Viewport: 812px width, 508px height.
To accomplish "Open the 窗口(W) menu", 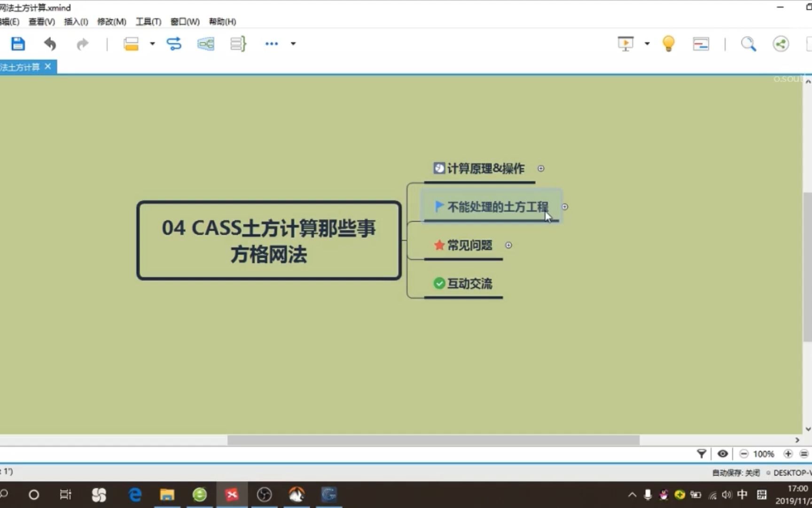I will [x=185, y=22].
